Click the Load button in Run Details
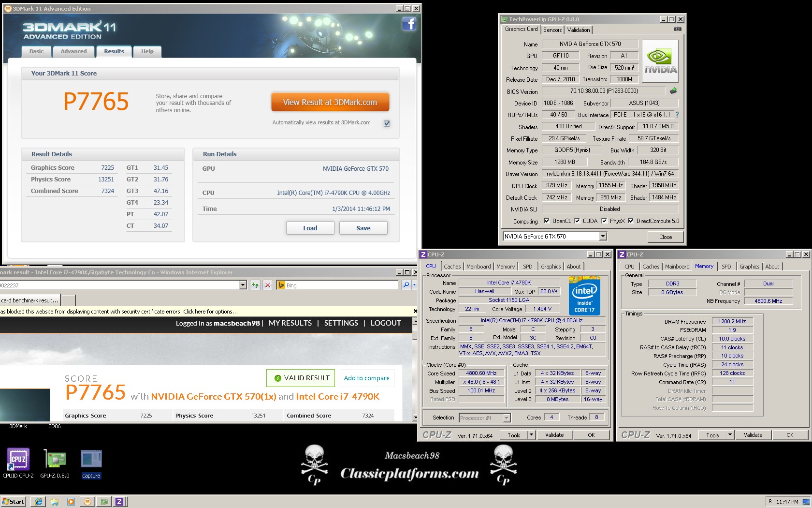This screenshot has height=508, width=812. (310, 228)
